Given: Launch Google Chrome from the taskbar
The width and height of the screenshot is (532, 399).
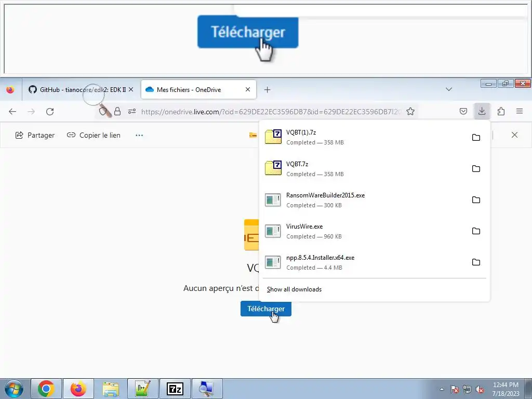Looking at the screenshot, I should 46,389.
